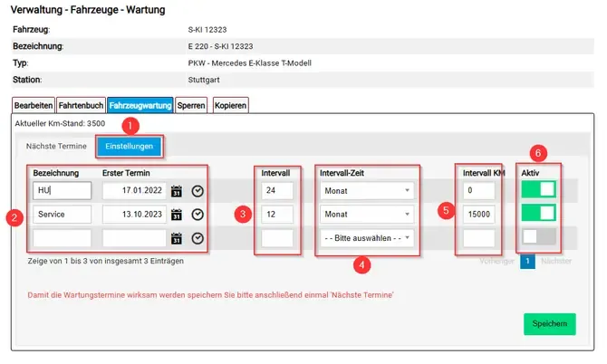Click the HU Bezeichnung text field

[63, 191]
